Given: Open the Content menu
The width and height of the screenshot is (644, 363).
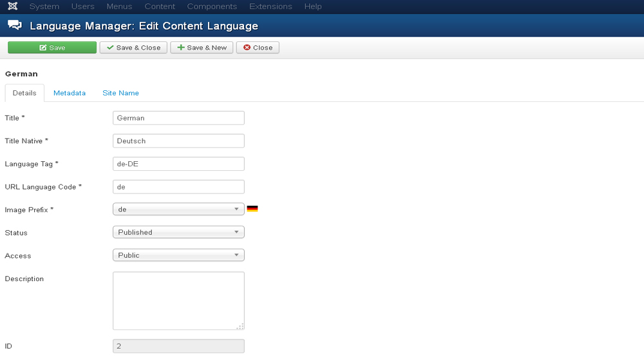Looking at the screenshot, I should click(x=160, y=6).
